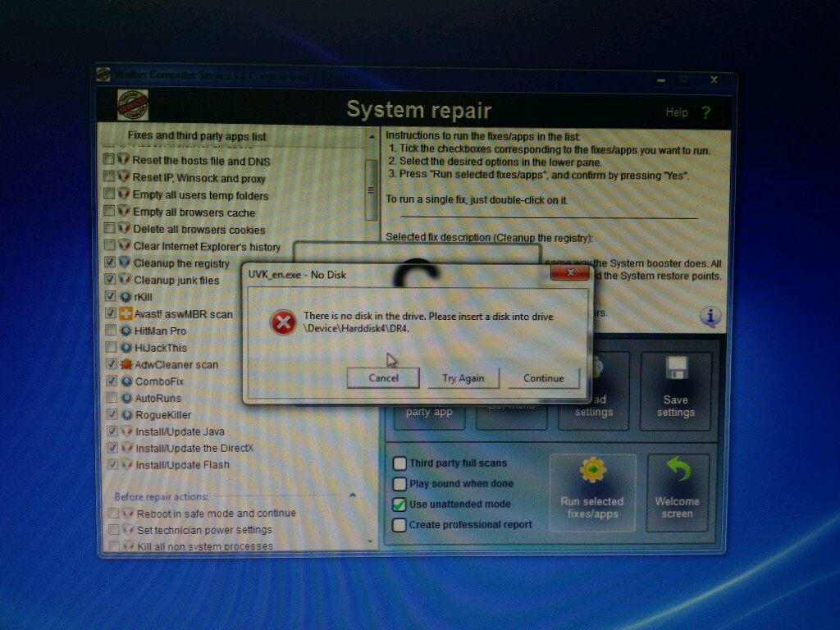Image resolution: width=840 pixels, height=630 pixels.
Task: Untick the ComboFix checkbox
Action: click(x=112, y=381)
